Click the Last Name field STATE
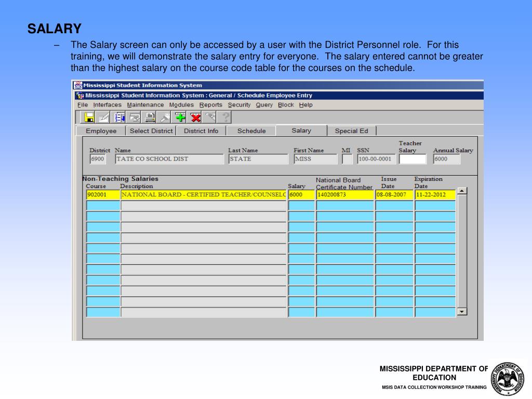Image resolution: width=532 pixels, height=399 pixels. 258,159
